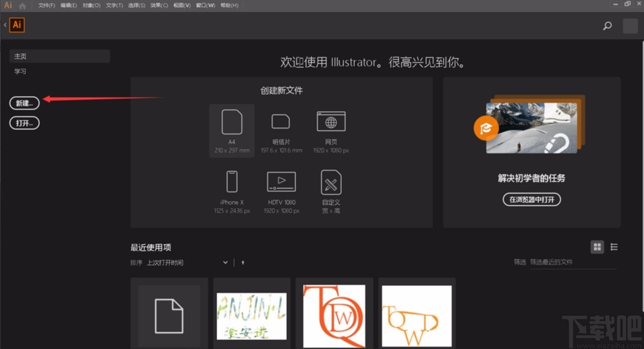Screen dimensions: 644x349
Task: Open the 效果(C) menu
Action: click(159, 6)
